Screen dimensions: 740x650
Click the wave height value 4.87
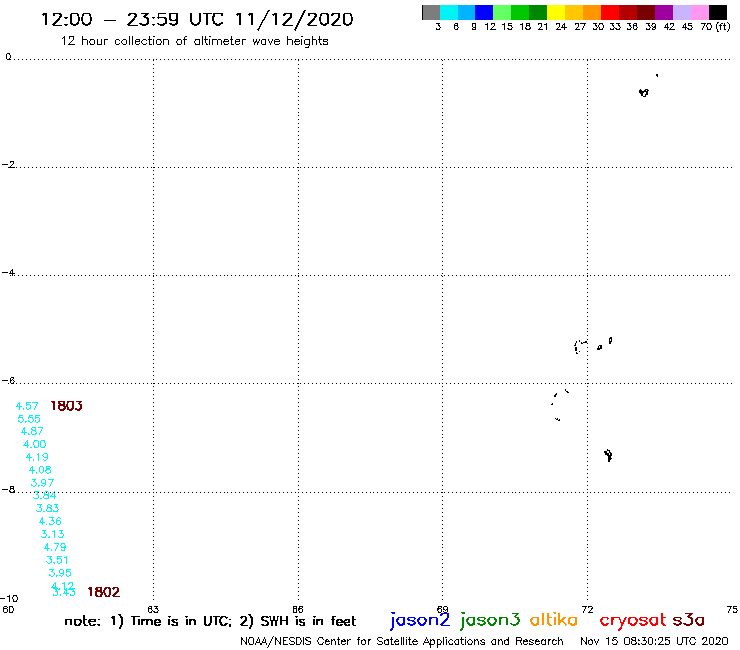32,431
